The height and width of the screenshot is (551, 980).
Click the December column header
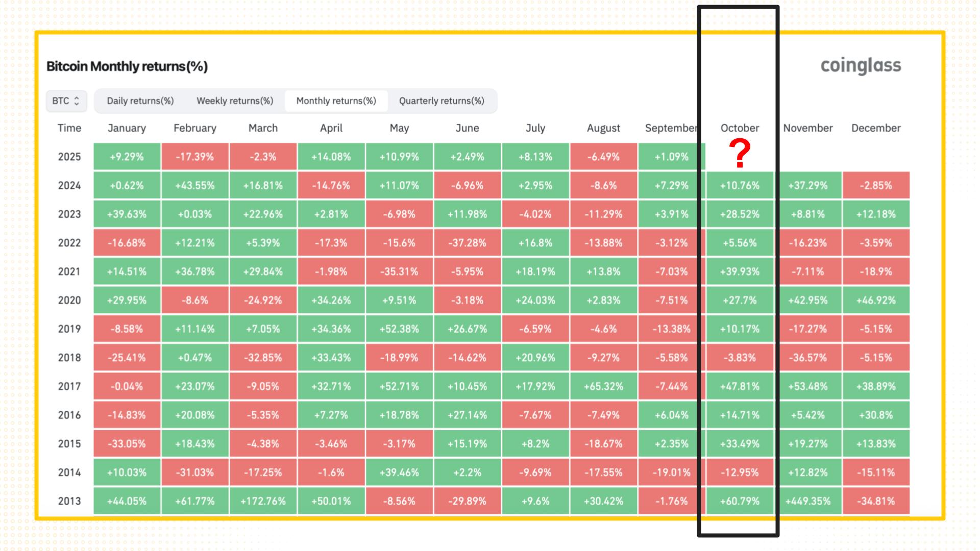pos(876,128)
